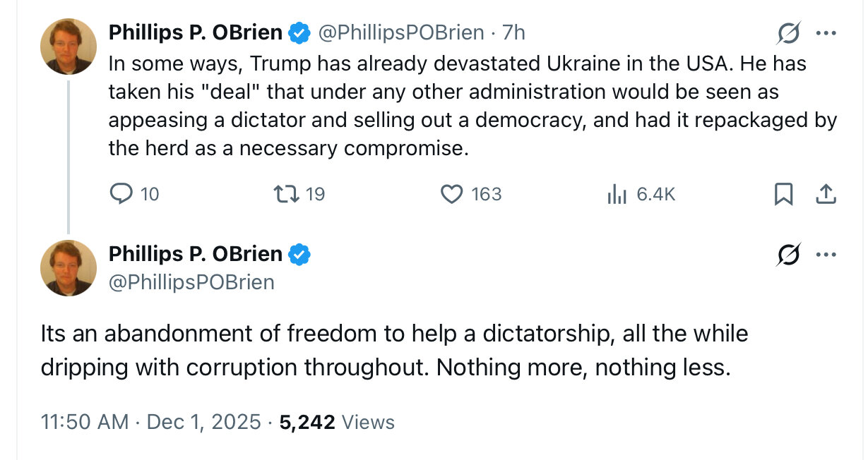Click the profile avatar of the second tweet
The width and height of the screenshot is (868, 460).
[x=69, y=267]
